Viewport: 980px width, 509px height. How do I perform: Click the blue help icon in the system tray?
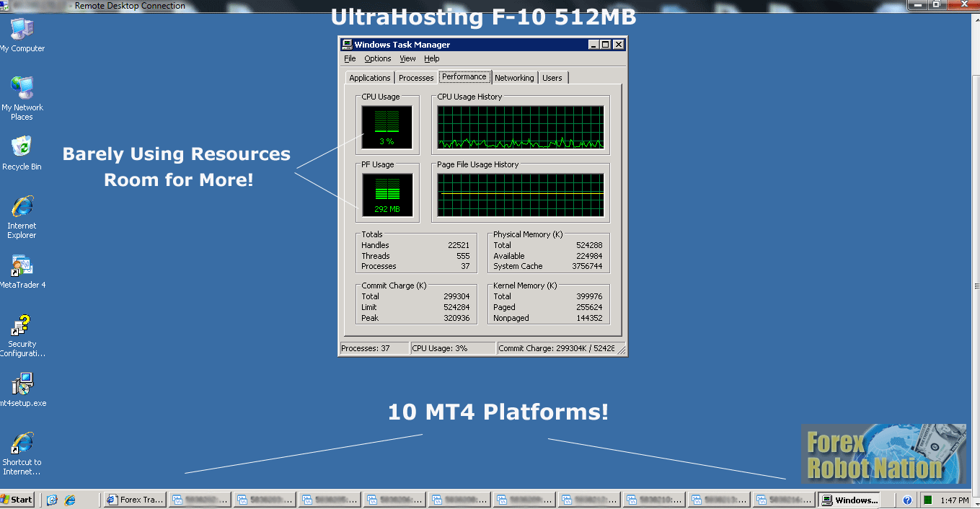click(907, 500)
